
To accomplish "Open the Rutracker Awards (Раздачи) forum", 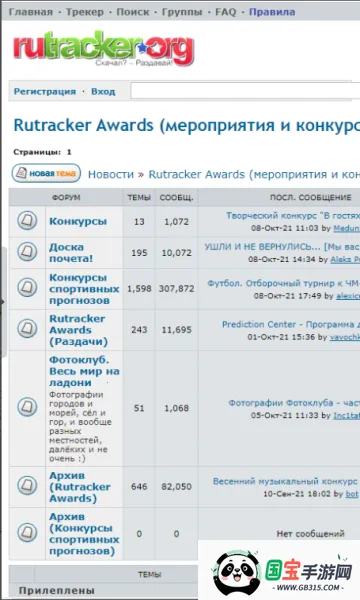I will click(x=78, y=330).
